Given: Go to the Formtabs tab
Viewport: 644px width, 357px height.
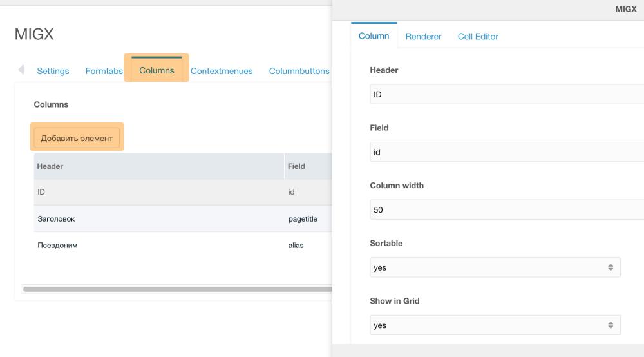Looking at the screenshot, I should pos(104,71).
